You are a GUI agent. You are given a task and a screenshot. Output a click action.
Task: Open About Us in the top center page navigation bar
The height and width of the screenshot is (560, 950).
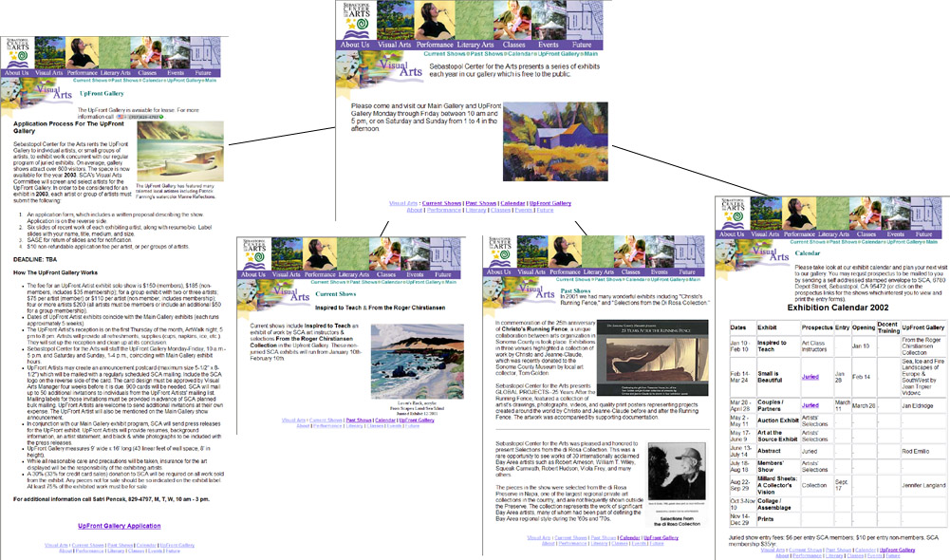tap(355, 45)
